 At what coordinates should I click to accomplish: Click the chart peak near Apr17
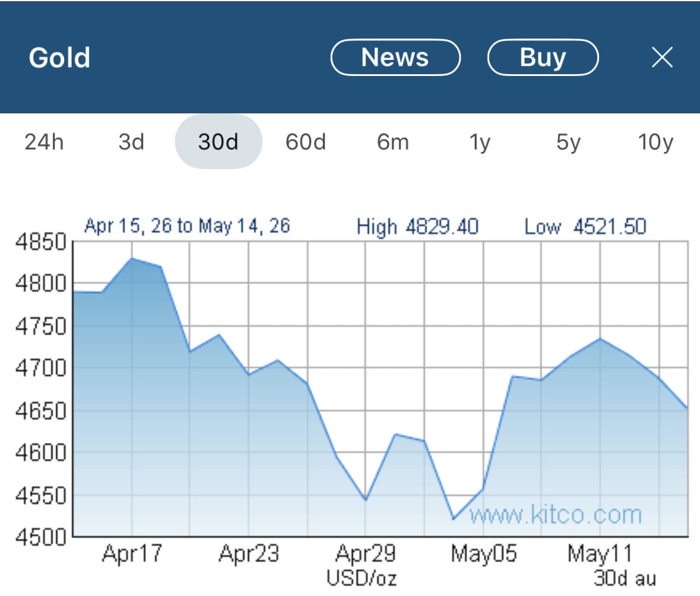132,258
